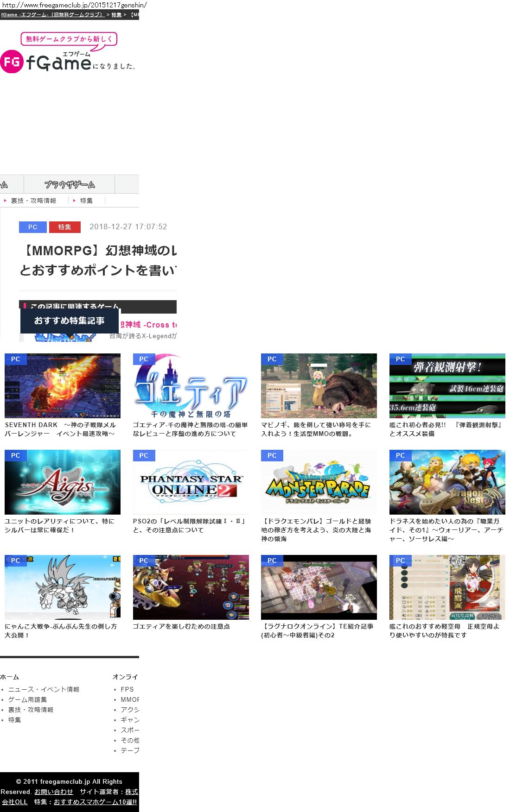
Task: Open Phantasy Star Online 2 thumbnail
Action: 191,482
